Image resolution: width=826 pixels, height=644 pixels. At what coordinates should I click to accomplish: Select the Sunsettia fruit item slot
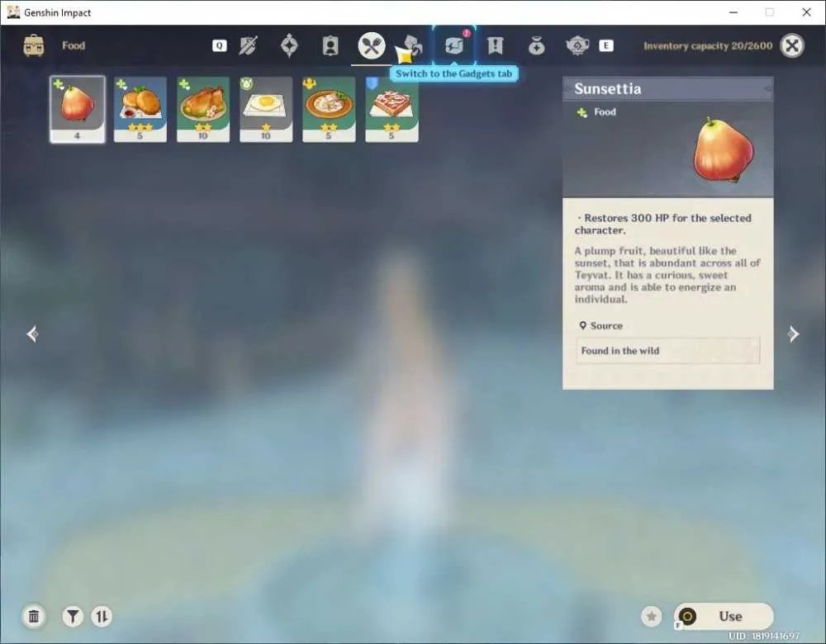tap(78, 109)
